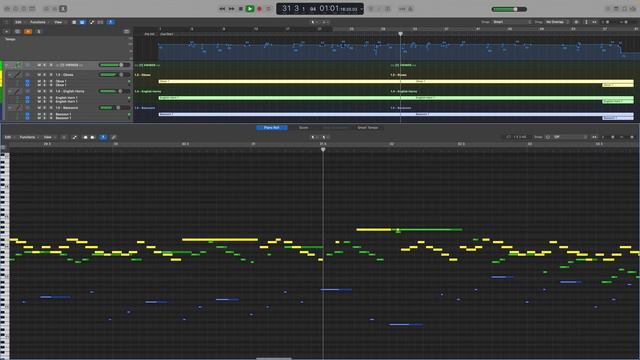Click the Bassoons track instrument icon
Image resolution: width=640 pixels, height=360 pixels.
coord(18,108)
